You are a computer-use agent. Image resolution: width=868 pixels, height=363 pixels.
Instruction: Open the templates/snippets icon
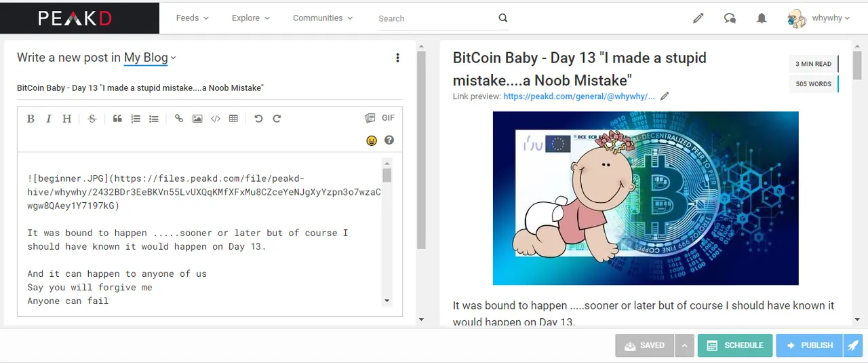pos(370,118)
